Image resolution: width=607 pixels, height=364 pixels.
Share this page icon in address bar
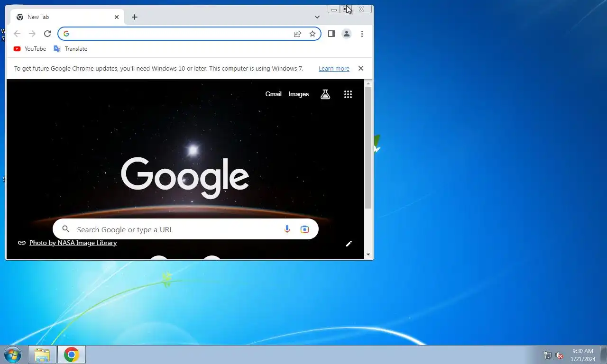[x=297, y=34]
